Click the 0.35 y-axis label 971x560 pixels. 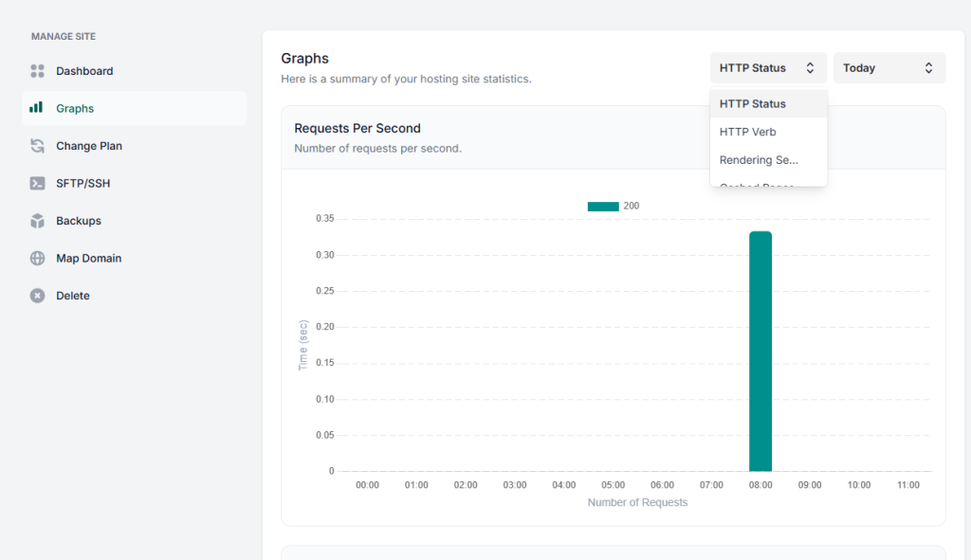[x=325, y=219]
